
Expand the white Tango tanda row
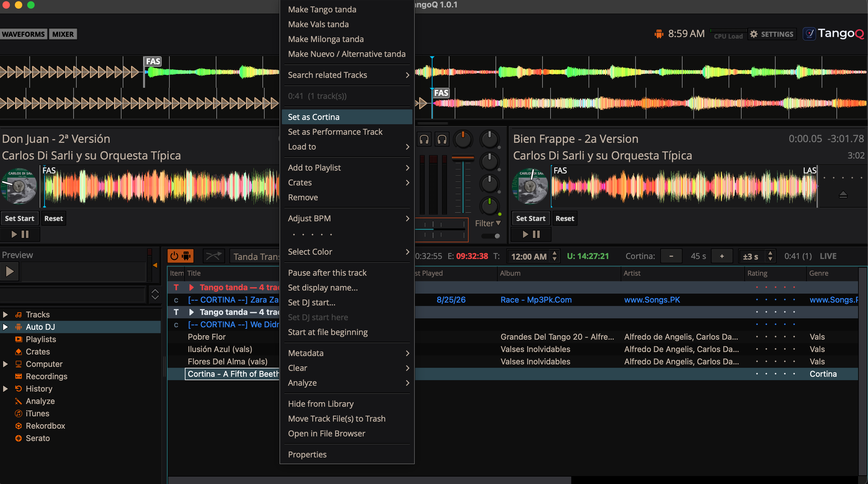(x=192, y=312)
